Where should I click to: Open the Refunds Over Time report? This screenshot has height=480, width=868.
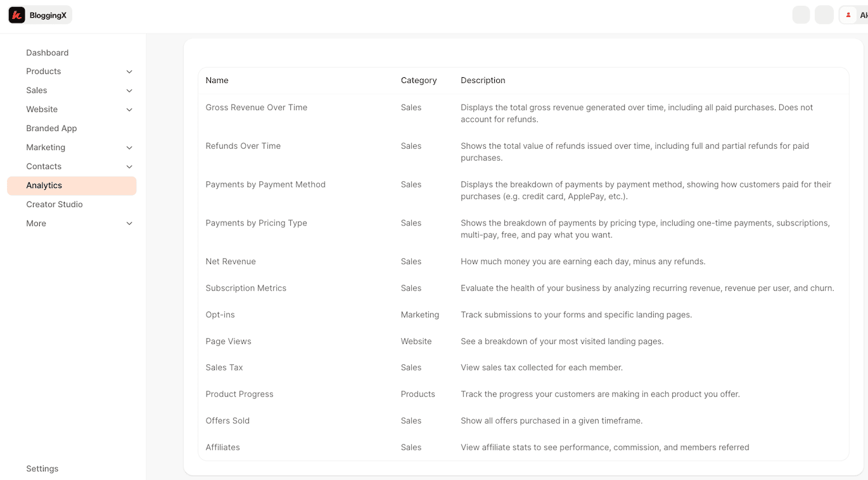243,146
